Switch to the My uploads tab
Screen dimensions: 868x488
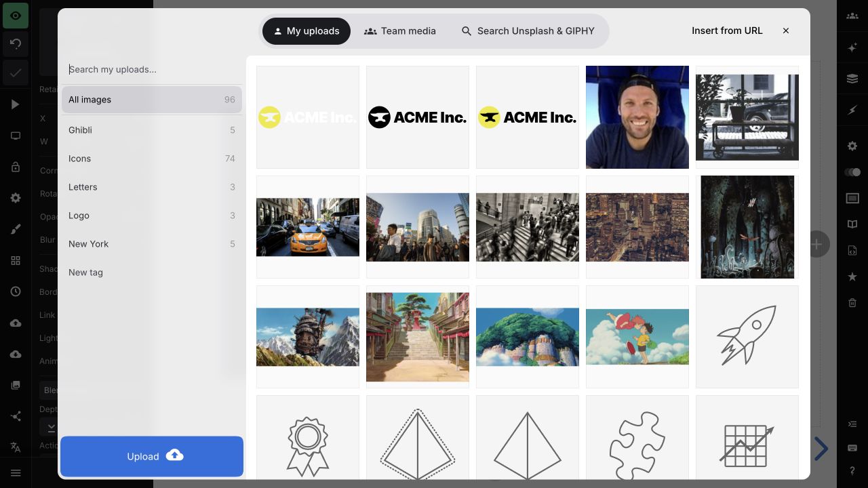306,31
